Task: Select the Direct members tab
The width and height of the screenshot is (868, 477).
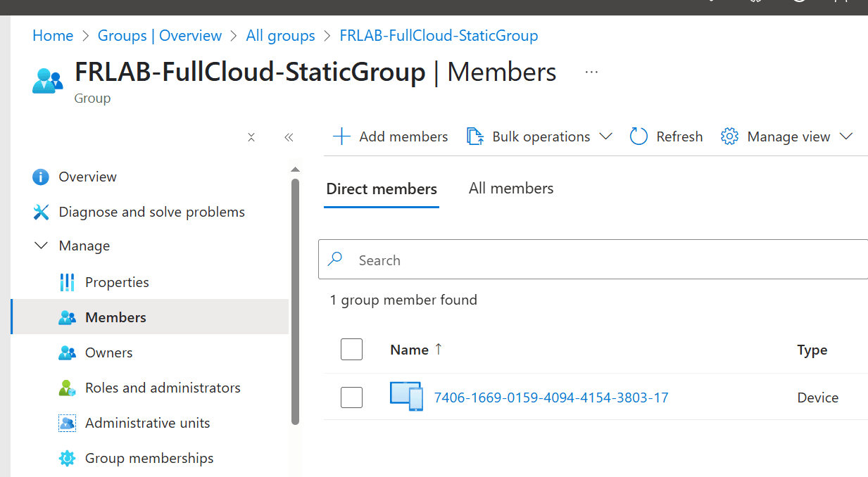Action: [382, 189]
